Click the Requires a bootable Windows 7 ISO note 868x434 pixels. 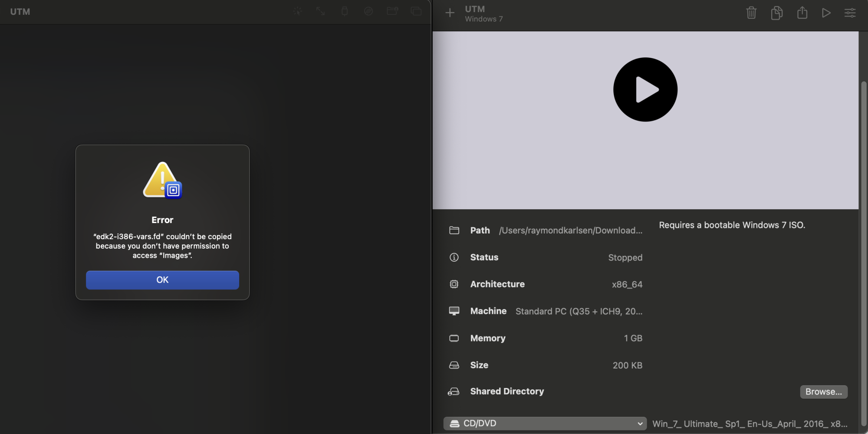732,225
